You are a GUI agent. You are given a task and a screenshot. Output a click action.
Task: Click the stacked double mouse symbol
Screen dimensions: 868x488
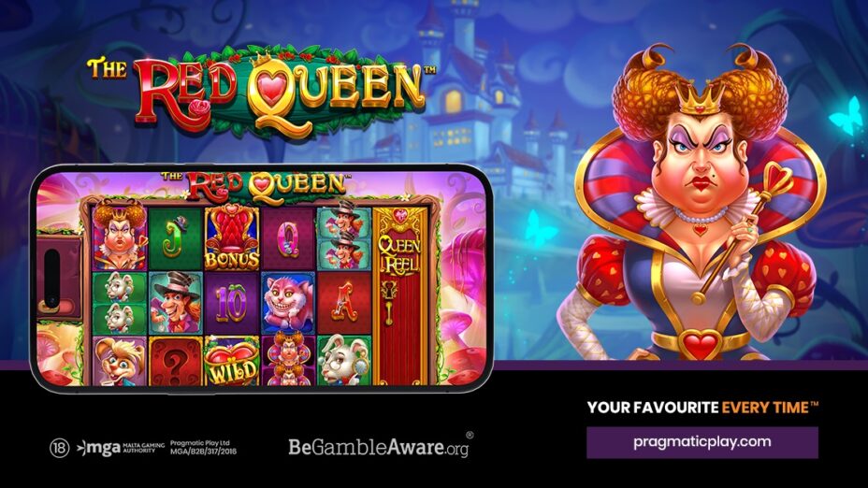[x=120, y=303]
